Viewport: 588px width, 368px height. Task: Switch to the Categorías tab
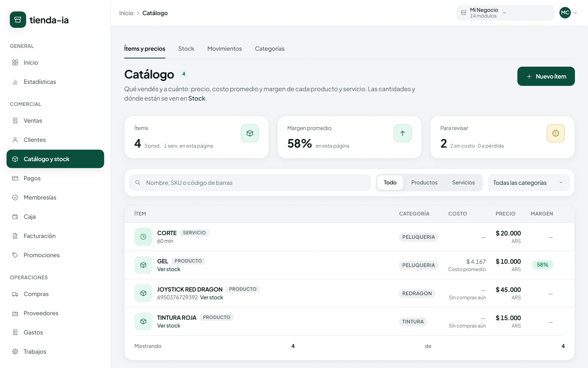coord(270,49)
